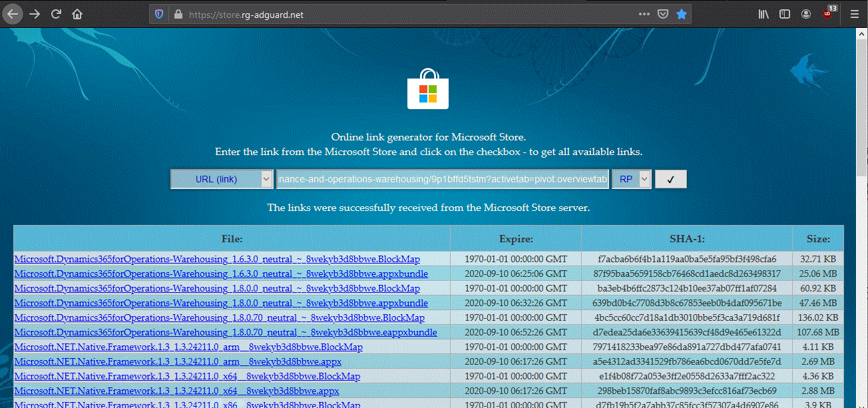
Task: Download Warehousing 1.8.0.70 eappxbundle
Action: click(226, 332)
